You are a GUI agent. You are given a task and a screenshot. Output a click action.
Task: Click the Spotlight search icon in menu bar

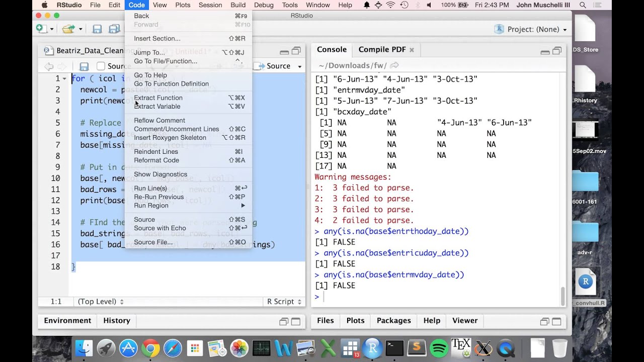(x=583, y=5)
